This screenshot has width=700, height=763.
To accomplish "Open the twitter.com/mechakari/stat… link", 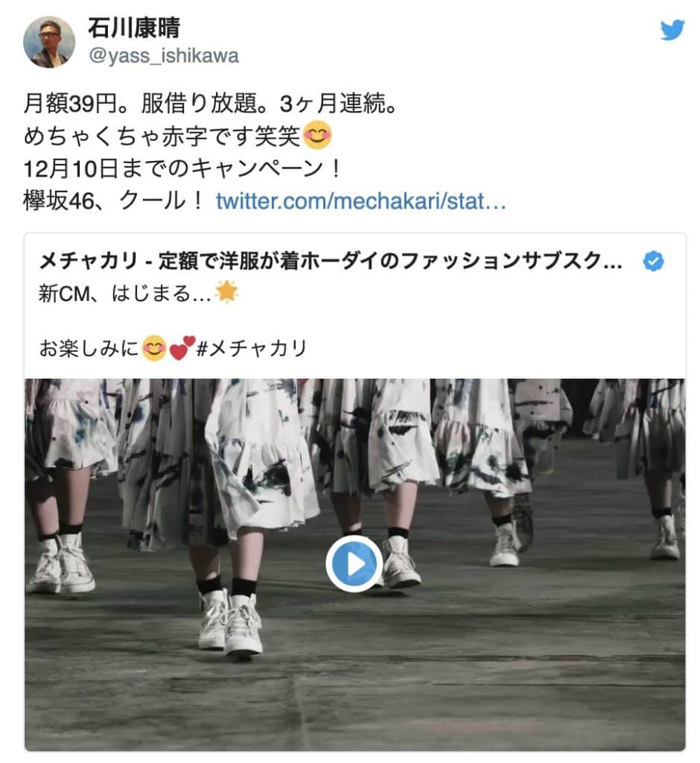I will tap(361, 200).
